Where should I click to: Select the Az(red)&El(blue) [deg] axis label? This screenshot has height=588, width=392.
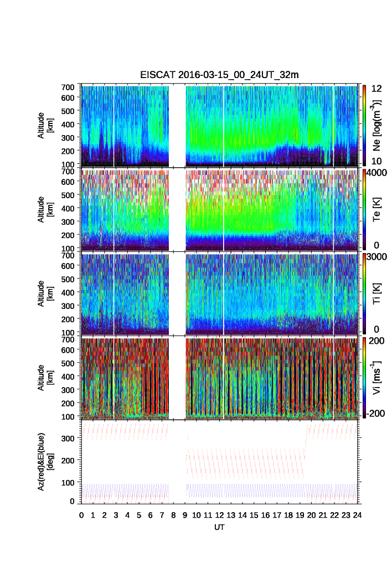click(46, 462)
